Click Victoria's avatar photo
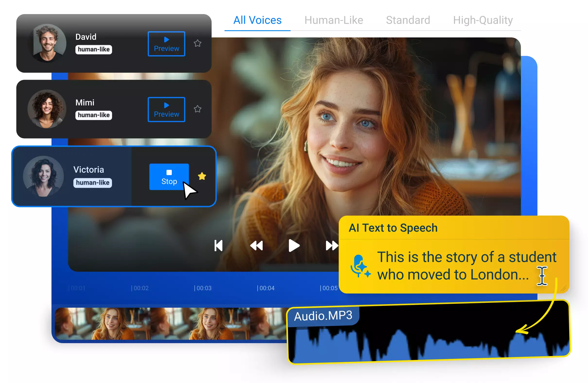 coord(43,176)
